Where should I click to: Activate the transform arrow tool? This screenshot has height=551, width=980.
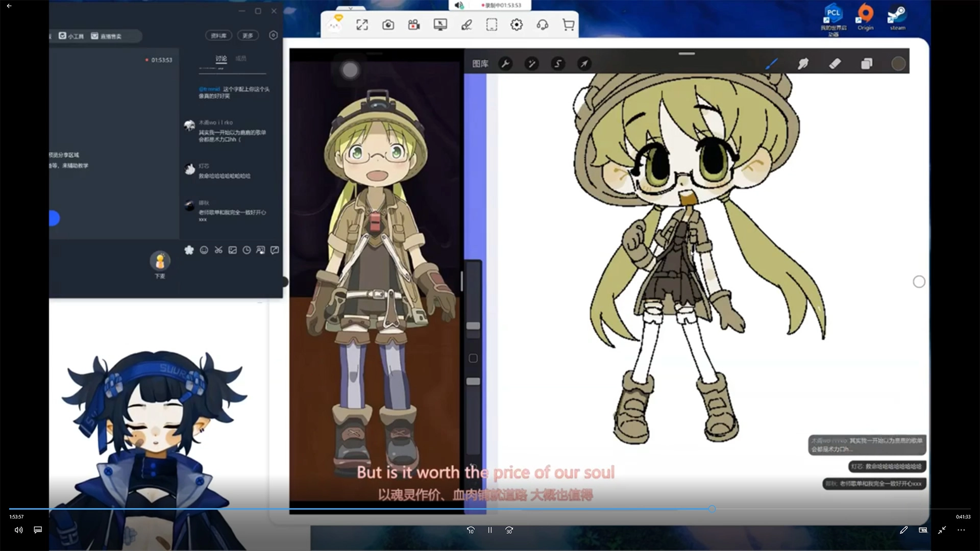(584, 64)
